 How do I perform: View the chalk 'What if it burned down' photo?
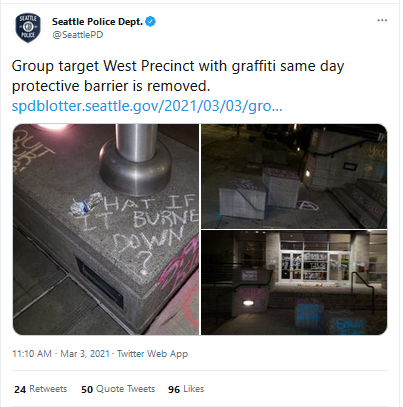tap(106, 229)
